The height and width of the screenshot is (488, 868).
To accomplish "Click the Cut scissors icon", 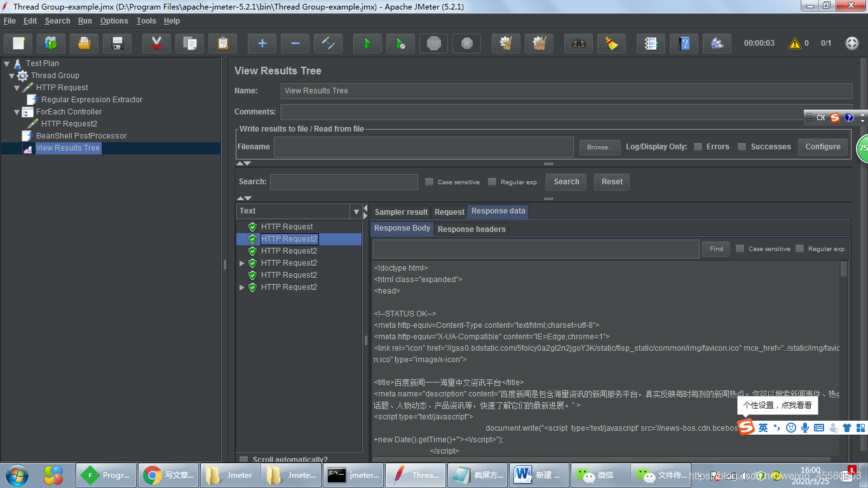I will (156, 43).
